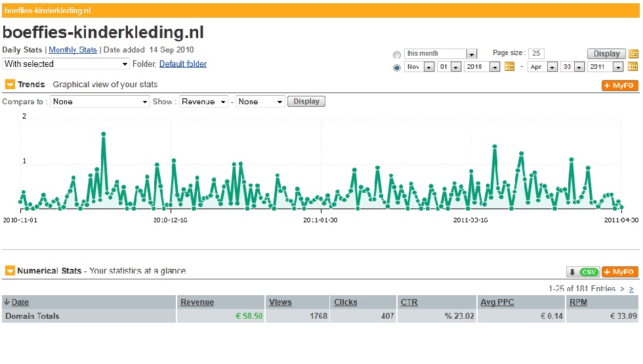Collapse the Numerical Stats section arrow icon
Viewport: 643px width, 364px height.
point(10,270)
